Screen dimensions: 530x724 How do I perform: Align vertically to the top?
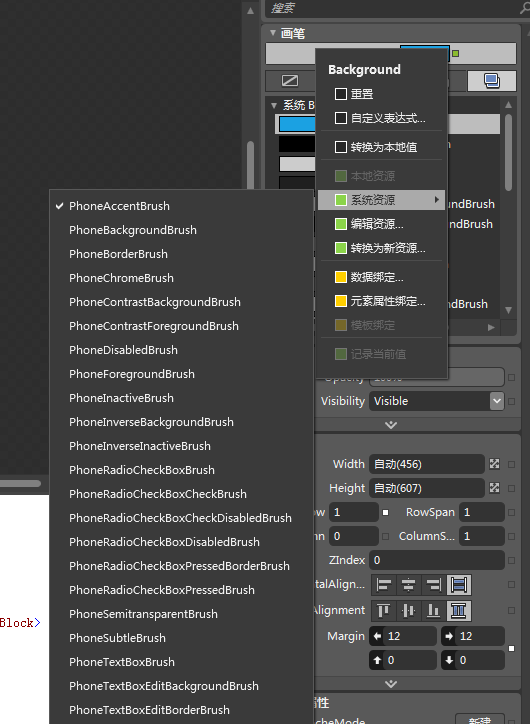tap(384, 610)
